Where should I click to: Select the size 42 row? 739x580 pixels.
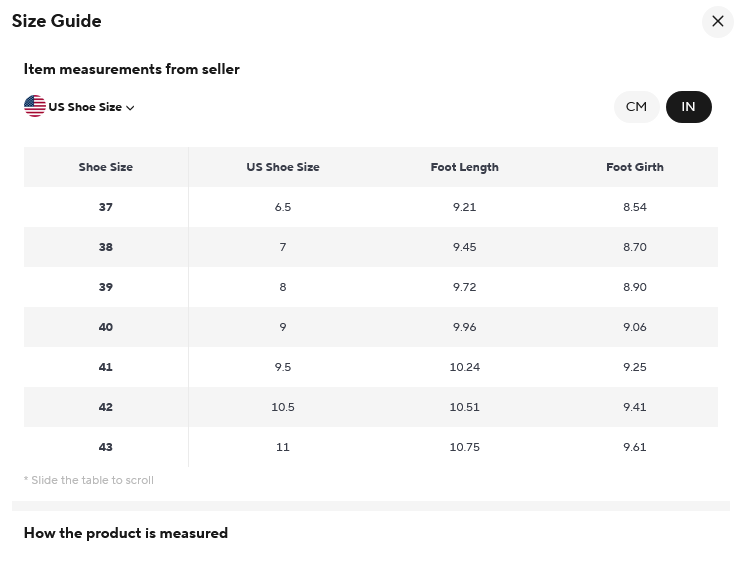pos(106,407)
